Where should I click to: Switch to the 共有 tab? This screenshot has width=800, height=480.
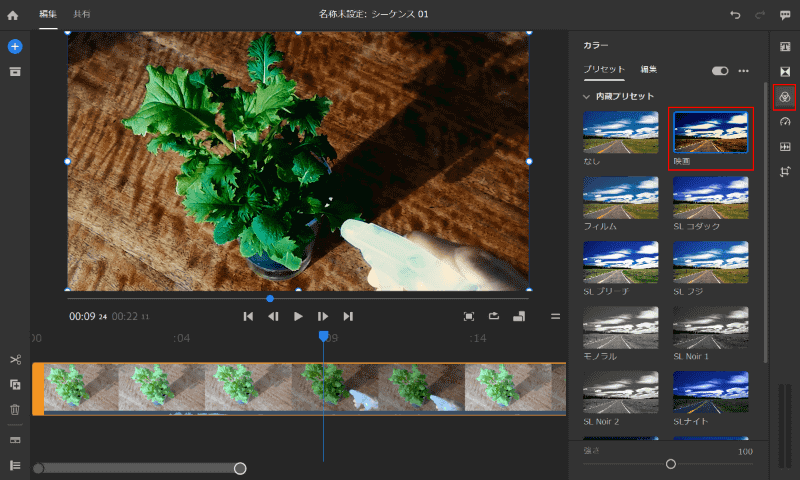(x=81, y=16)
